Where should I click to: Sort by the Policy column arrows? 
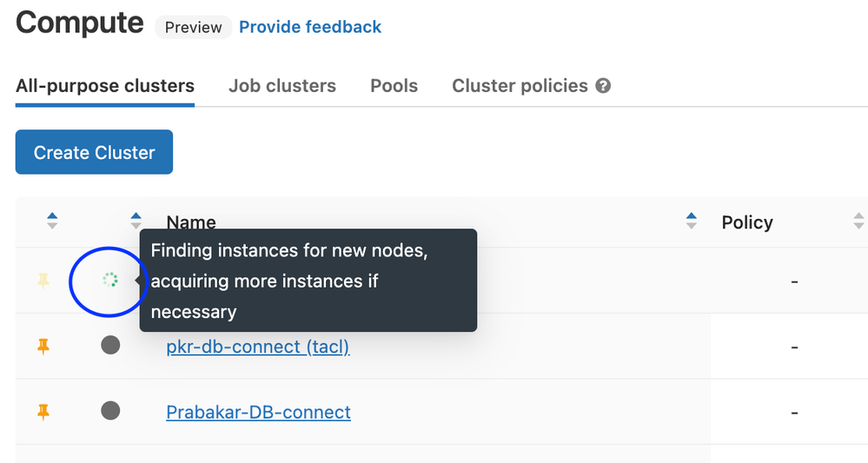coord(858,222)
